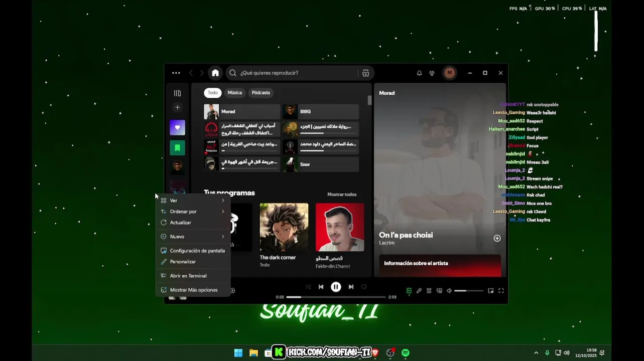This screenshot has width=644, height=361.
Task: Navigate forward with right arrow in Spotify
Action: 202,73
